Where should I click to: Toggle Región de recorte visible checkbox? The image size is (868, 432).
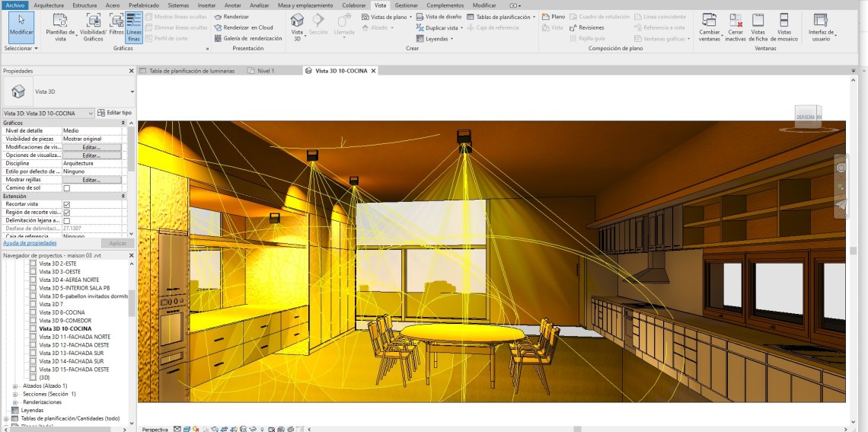pyautogui.click(x=66, y=213)
